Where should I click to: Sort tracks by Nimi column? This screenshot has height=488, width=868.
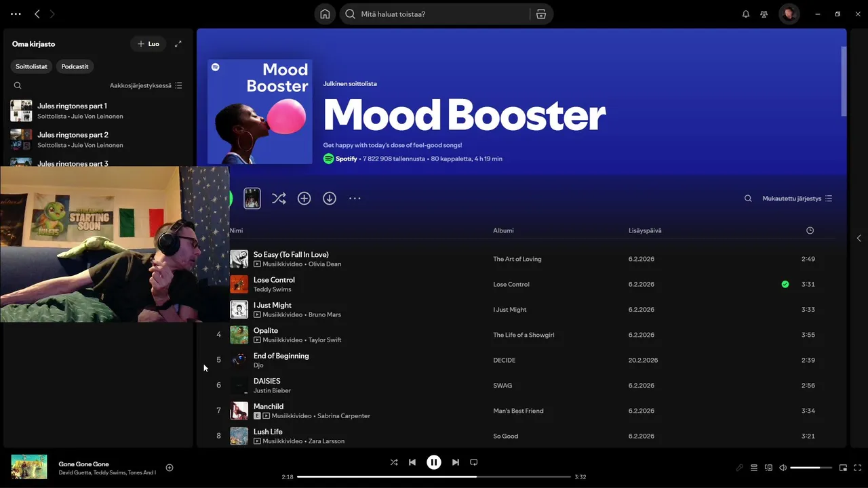click(236, 230)
